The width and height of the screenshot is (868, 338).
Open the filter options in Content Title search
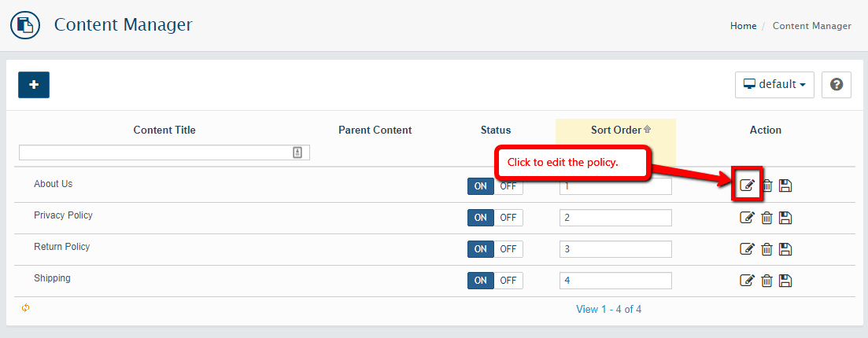pyautogui.click(x=297, y=152)
